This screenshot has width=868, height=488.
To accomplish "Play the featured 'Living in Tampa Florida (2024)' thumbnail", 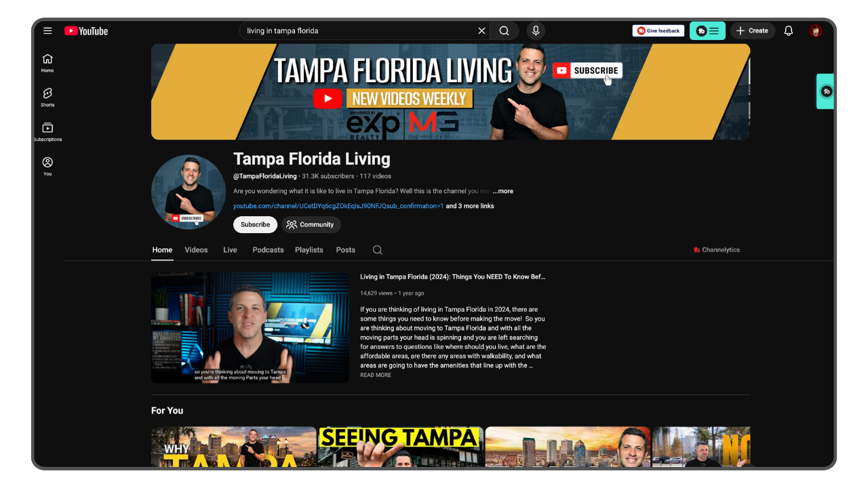I will [250, 327].
